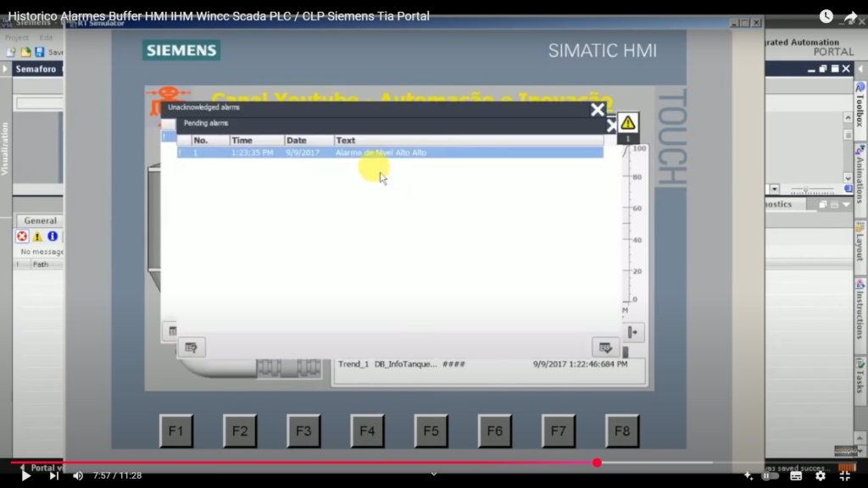Collapse the inspector window arrow near Diagnostics
Screen dimensions: 868x488
(x=847, y=205)
